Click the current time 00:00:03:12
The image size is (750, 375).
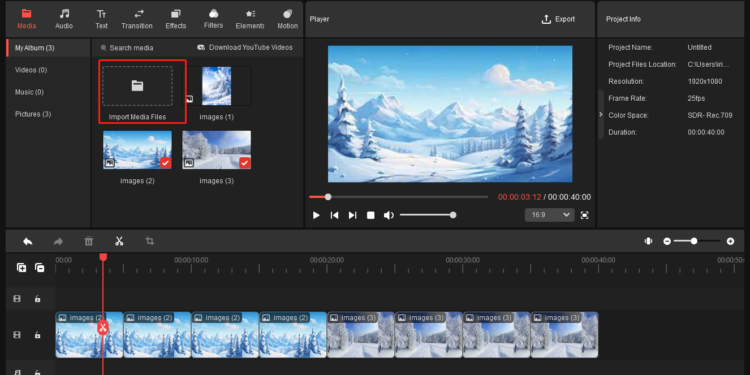(519, 197)
